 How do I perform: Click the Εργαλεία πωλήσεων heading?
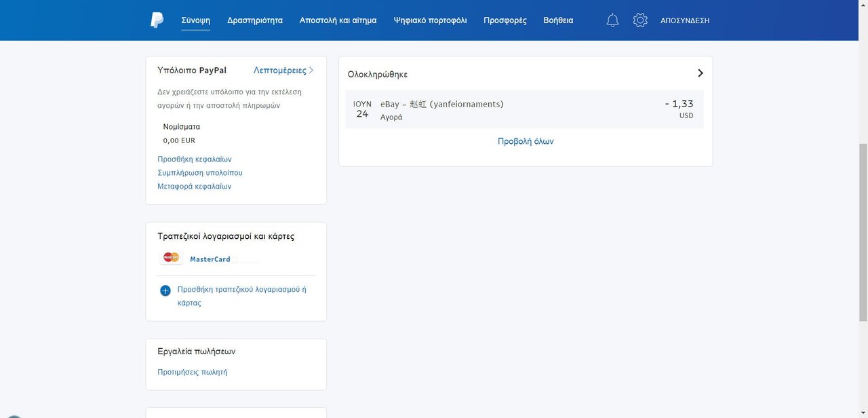[197, 351]
